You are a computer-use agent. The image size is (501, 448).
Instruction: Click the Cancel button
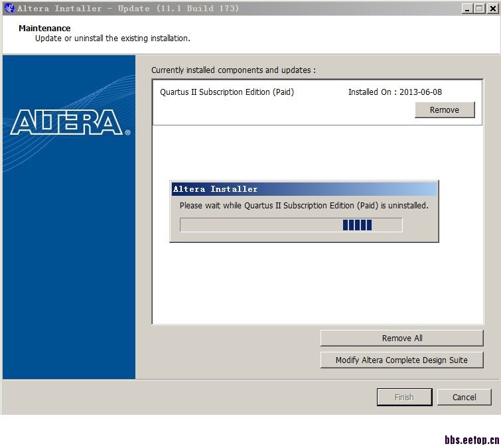[464, 397]
